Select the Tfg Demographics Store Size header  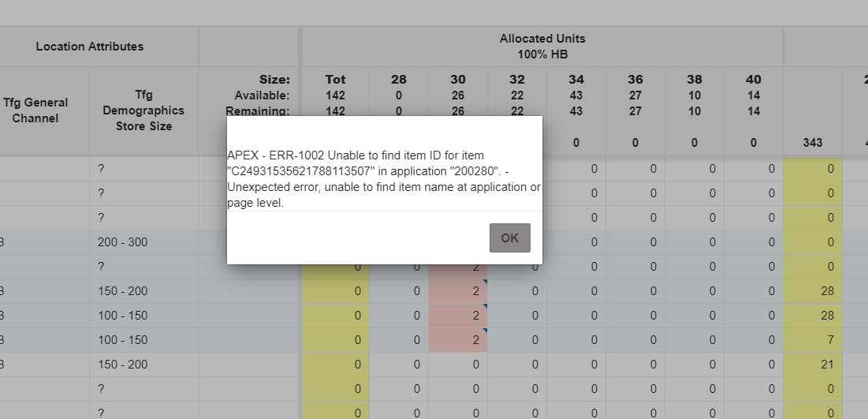(x=144, y=110)
